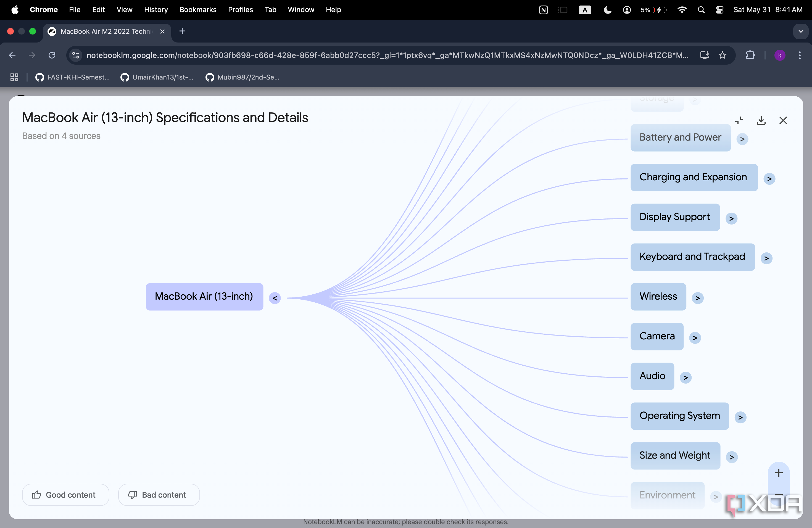Select the Operating System topic node

(x=680, y=416)
